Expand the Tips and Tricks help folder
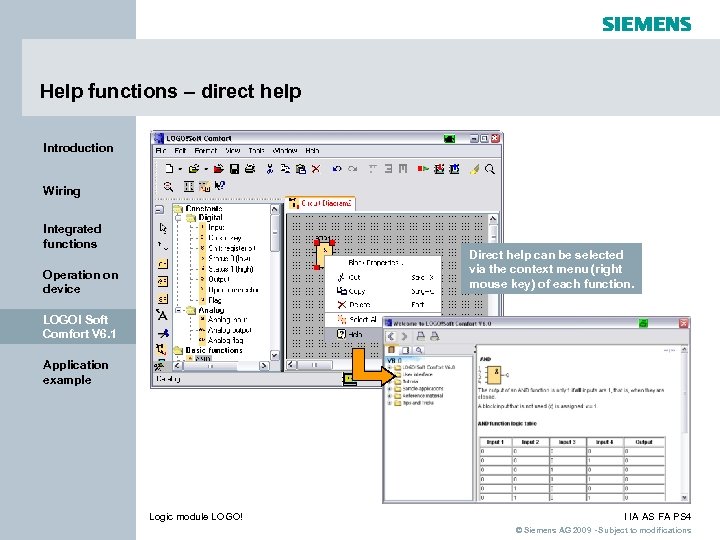 pyautogui.click(x=390, y=403)
